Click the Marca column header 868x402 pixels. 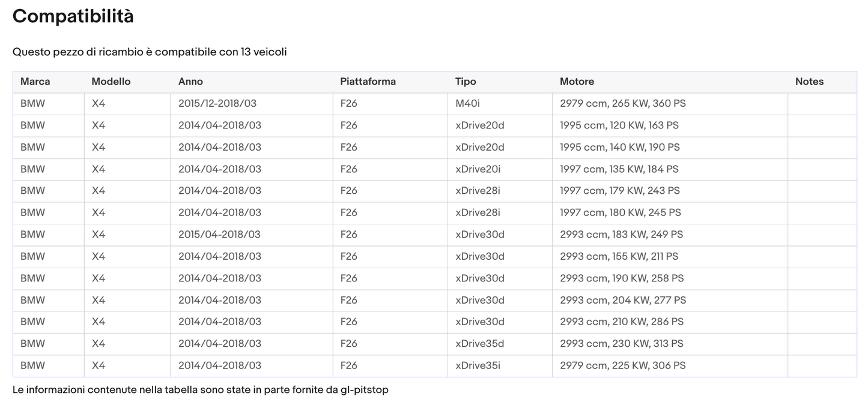coord(35,82)
